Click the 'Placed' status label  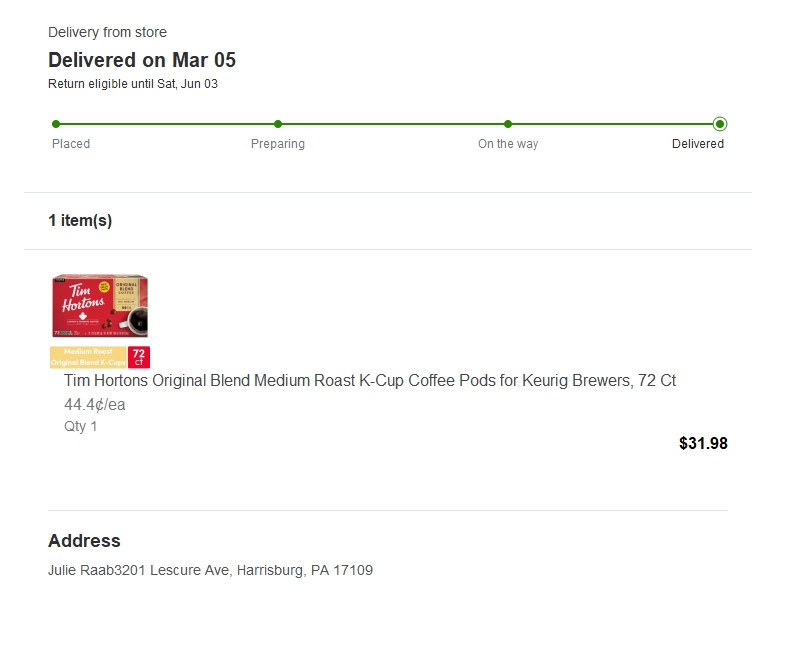click(71, 144)
